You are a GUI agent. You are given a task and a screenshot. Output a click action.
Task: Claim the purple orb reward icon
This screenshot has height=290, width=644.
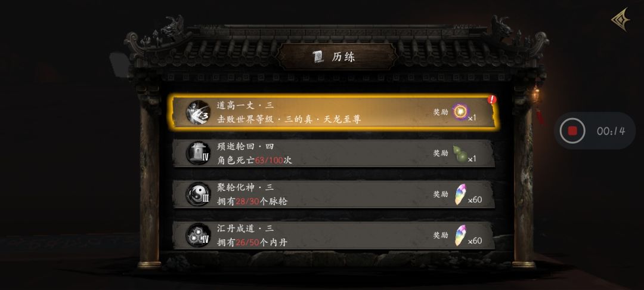(460, 112)
